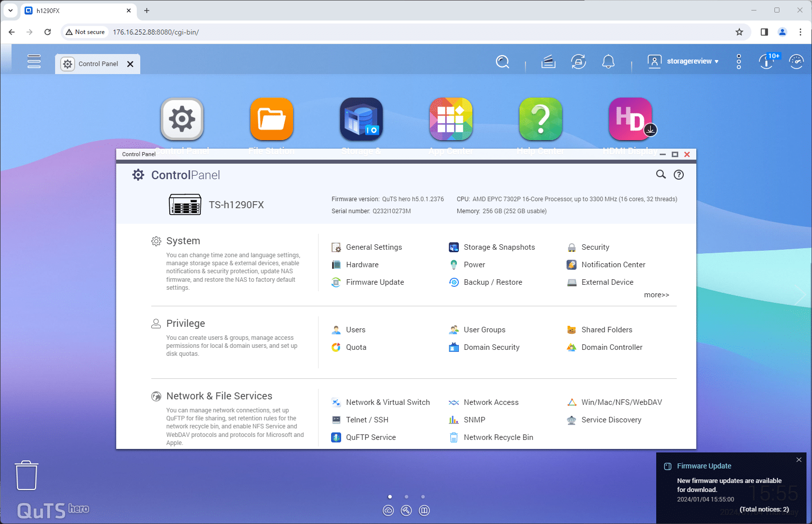This screenshot has width=812, height=524.
Task: Close the Control Panel taskbar tab
Action: tap(130, 64)
